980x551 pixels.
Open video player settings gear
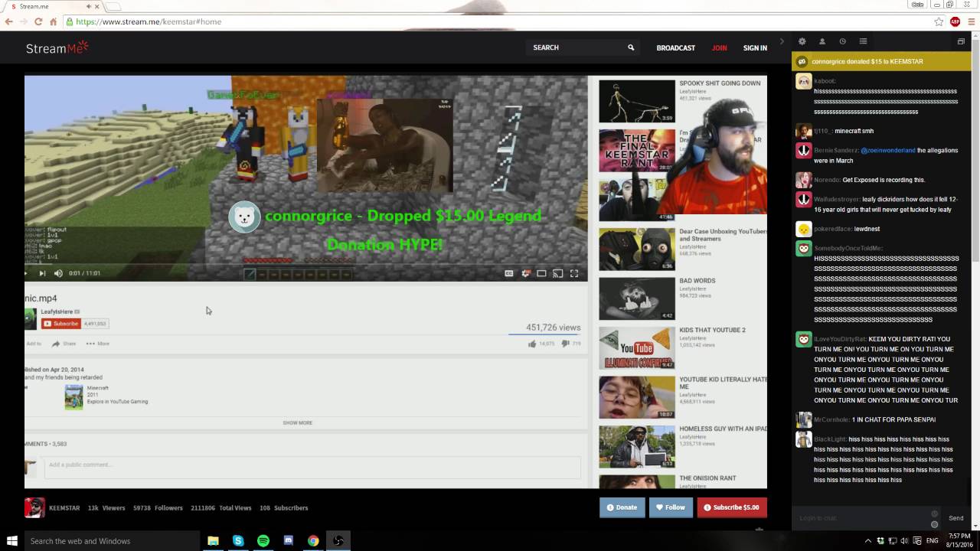click(x=526, y=273)
